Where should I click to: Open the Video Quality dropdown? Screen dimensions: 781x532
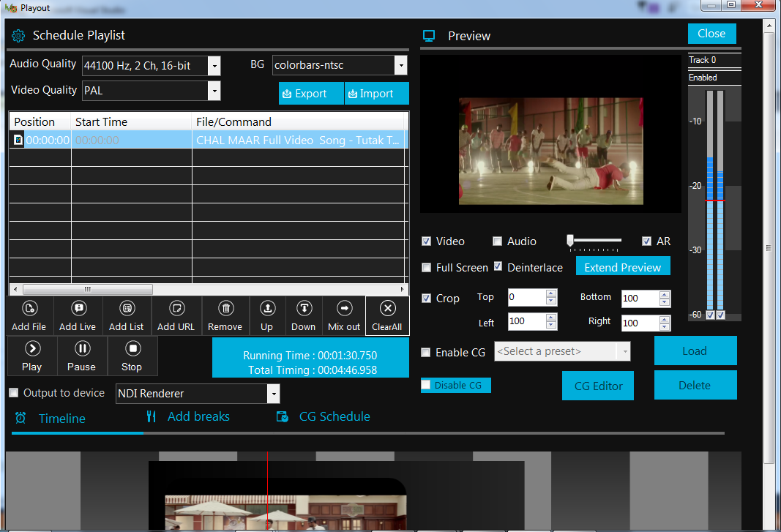tap(214, 91)
